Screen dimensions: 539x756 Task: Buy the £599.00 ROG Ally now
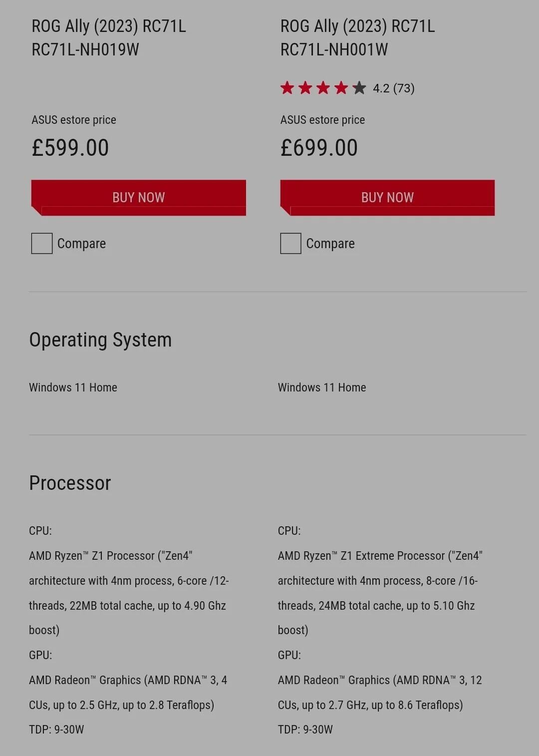[138, 198]
